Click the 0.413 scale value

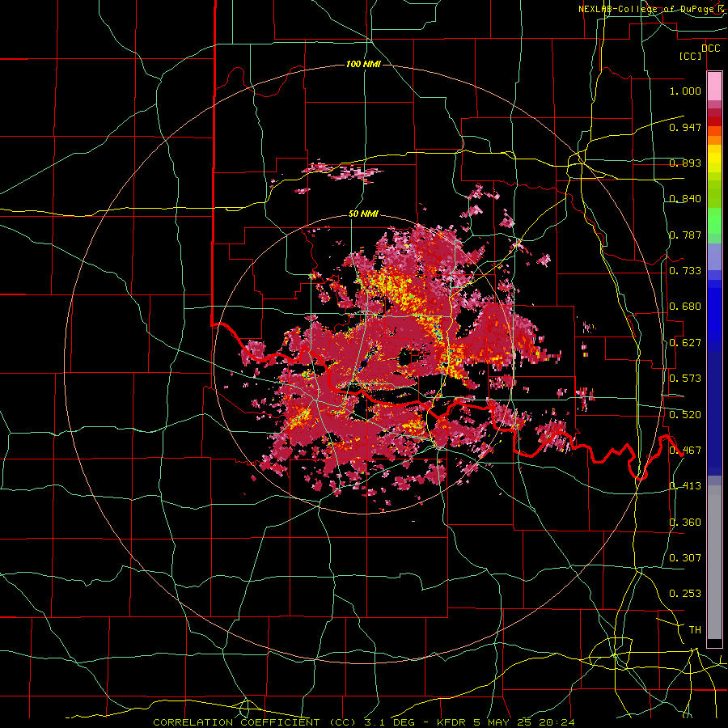tap(685, 486)
